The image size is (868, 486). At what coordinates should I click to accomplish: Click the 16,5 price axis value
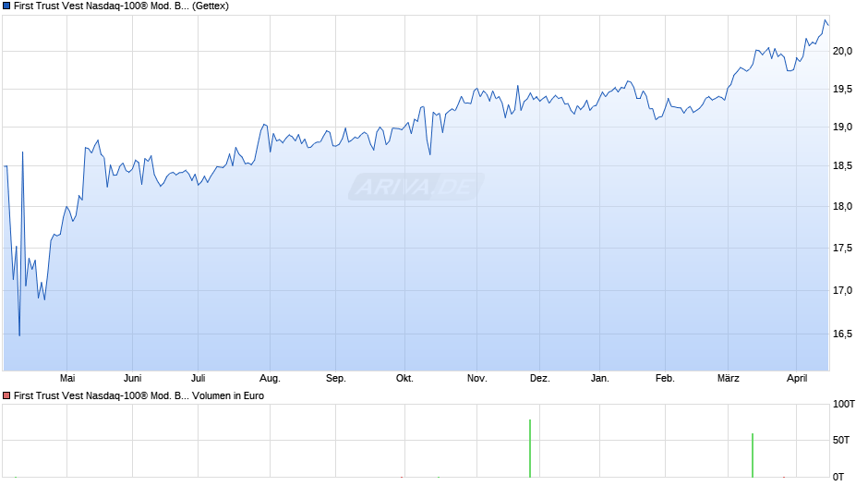[842, 334]
